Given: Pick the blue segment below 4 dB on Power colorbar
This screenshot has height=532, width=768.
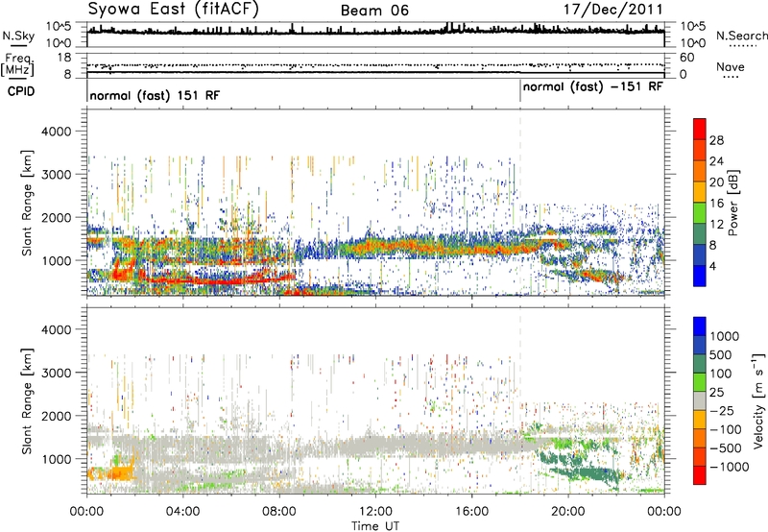Looking at the screenshot, I should tap(700, 277).
